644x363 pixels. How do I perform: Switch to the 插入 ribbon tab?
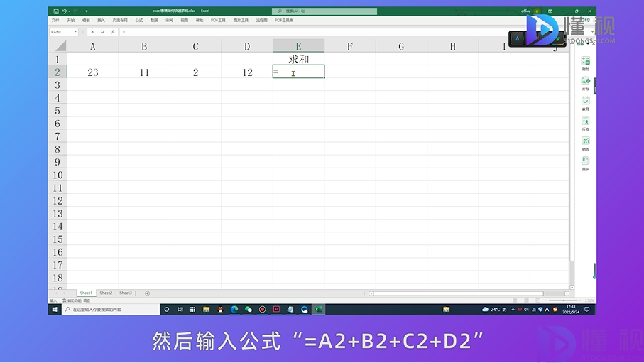pos(101,20)
